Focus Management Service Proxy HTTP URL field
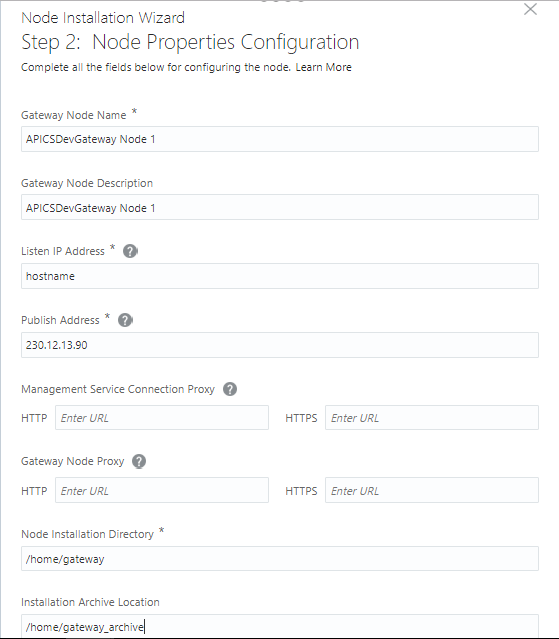Screen dimensions: 559x639 (x=162, y=417)
